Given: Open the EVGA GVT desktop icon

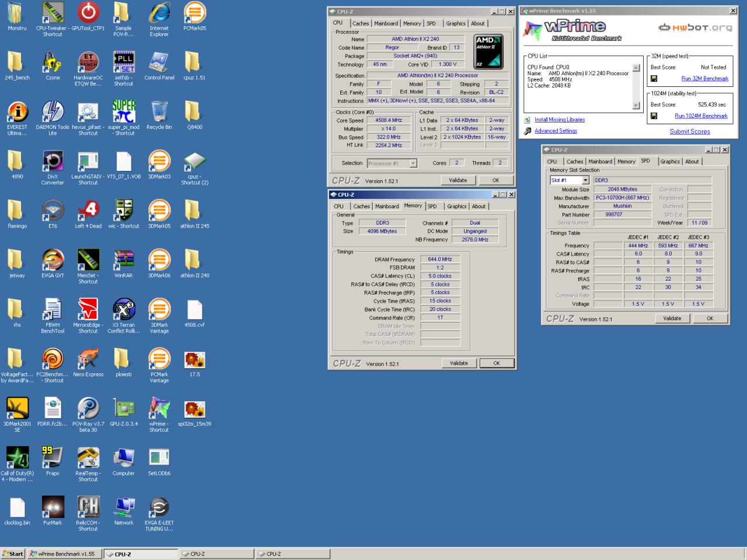Looking at the screenshot, I should pos(53,261).
